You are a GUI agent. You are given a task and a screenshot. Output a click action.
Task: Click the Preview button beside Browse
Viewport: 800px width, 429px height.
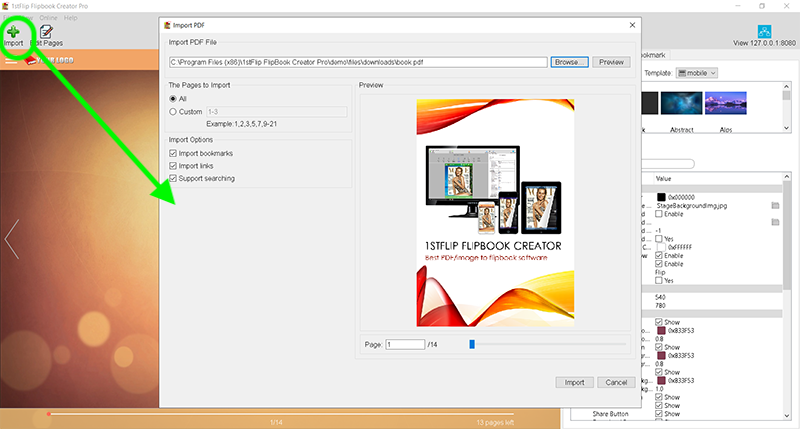coord(611,62)
